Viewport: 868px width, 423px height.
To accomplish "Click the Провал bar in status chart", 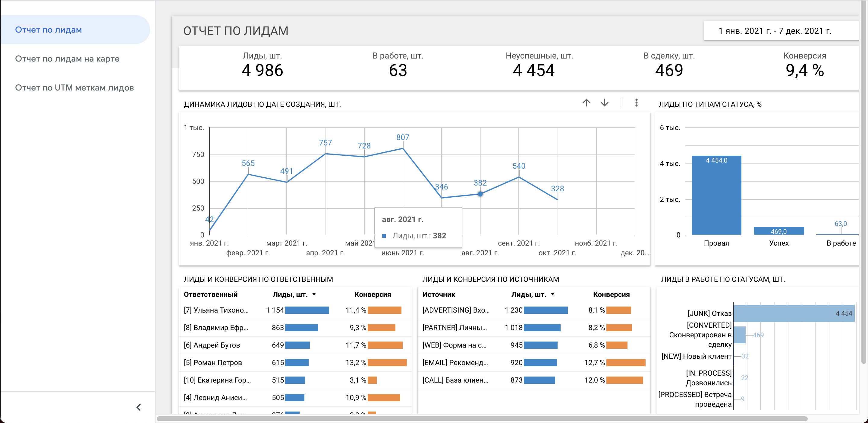I will (x=716, y=196).
